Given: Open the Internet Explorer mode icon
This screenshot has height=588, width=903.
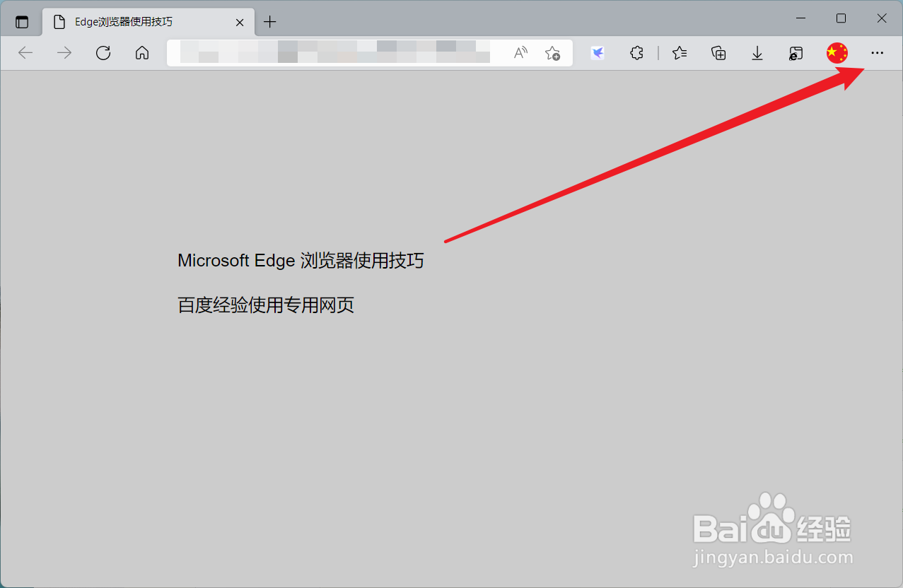Looking at the screenshot, I should pos(796,53).
